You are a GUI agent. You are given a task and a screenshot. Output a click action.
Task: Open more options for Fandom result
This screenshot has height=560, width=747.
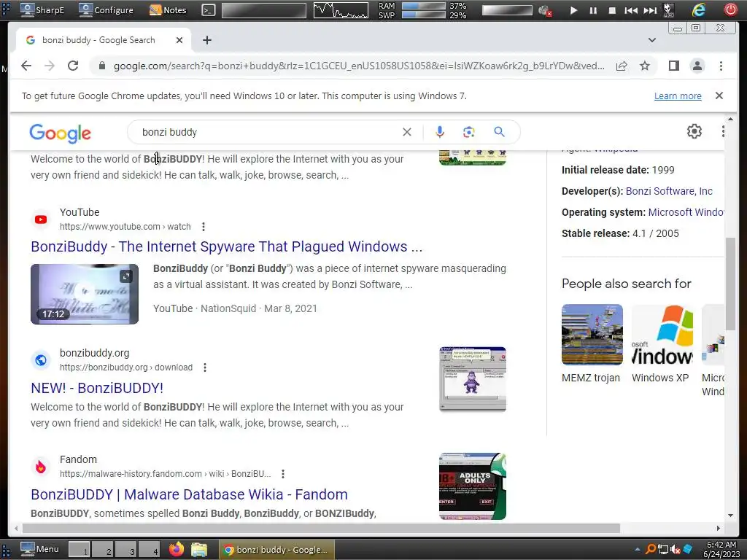coord(283,474)
